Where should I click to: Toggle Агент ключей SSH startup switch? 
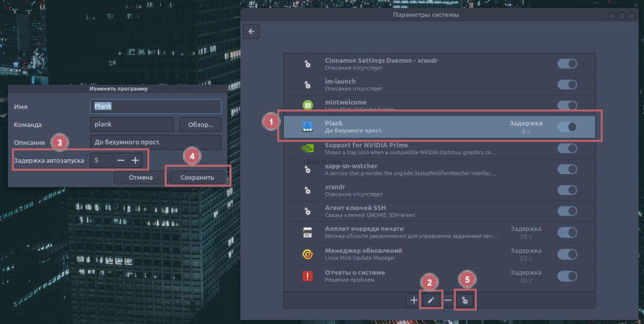pyautogui.click(x=567, y=211)
